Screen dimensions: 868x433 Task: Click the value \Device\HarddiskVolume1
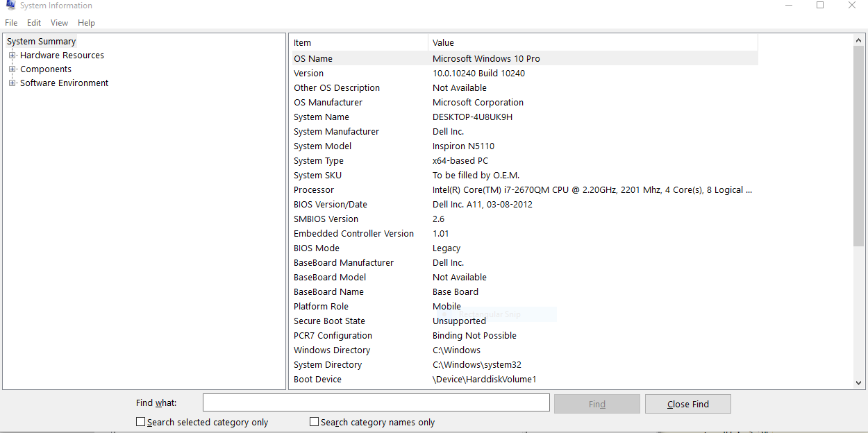[485, 380]
